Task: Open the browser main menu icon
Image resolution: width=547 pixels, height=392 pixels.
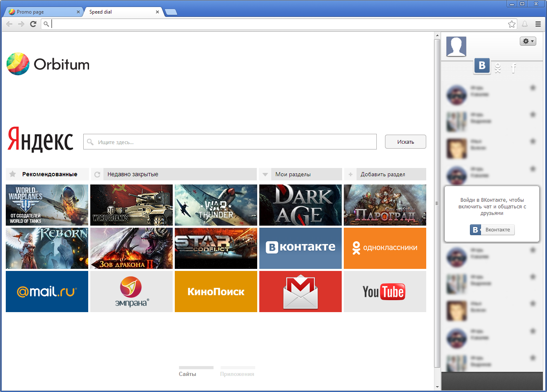Action: [x=538, y=24]
